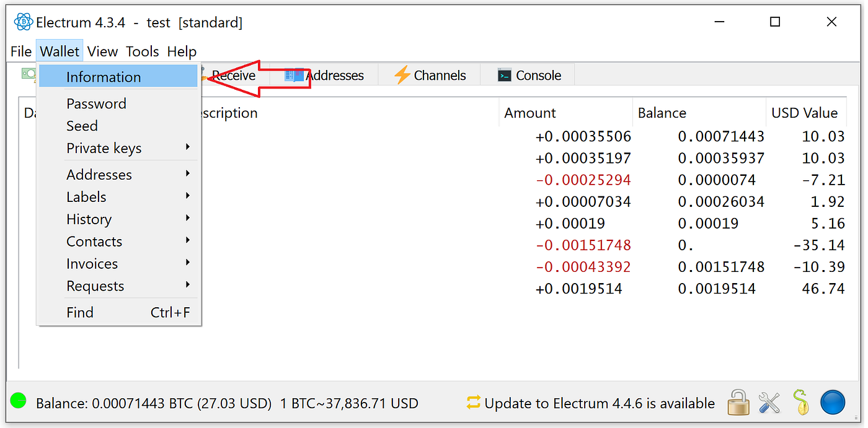Select the -0.00025294 amount row
The height and width of the screenshot is (428, 868).
tap(583, 180)
